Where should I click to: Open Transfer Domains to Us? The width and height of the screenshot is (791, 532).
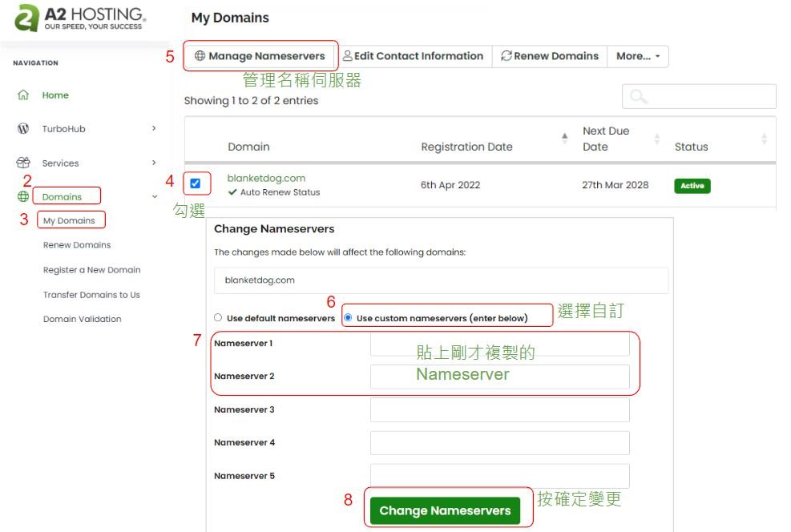[x=91, y=295]
